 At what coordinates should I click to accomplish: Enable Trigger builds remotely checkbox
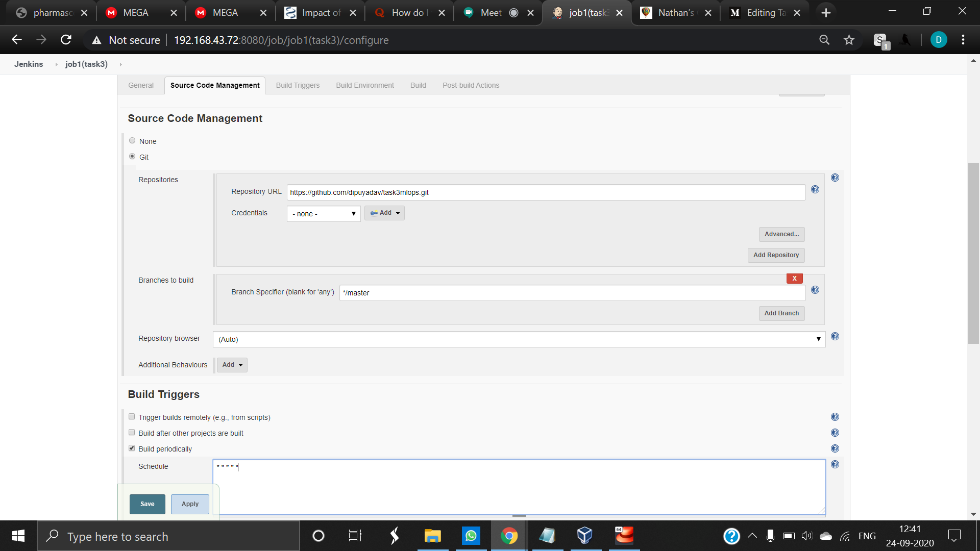[x=132, y=417]
